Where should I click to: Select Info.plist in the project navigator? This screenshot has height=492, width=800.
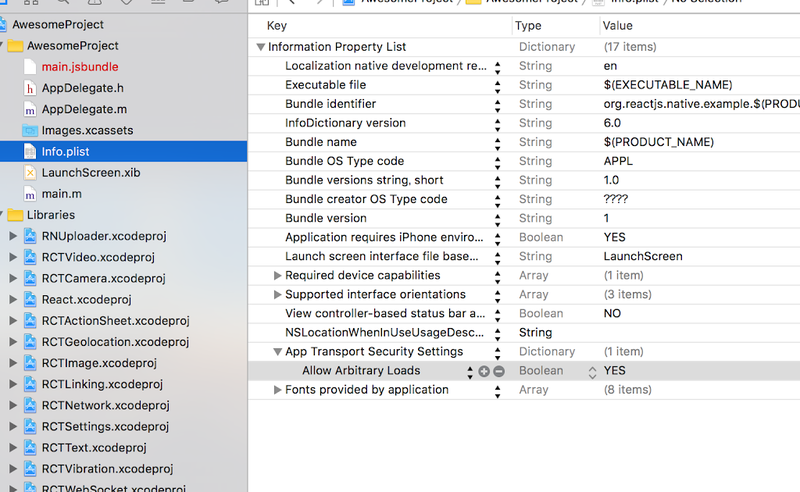point(67,152)
